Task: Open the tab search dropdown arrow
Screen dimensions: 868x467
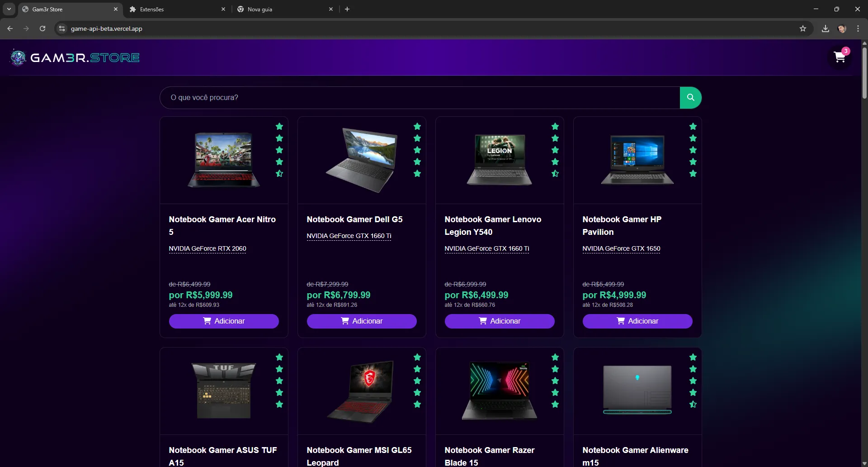Action: (9, 9)
